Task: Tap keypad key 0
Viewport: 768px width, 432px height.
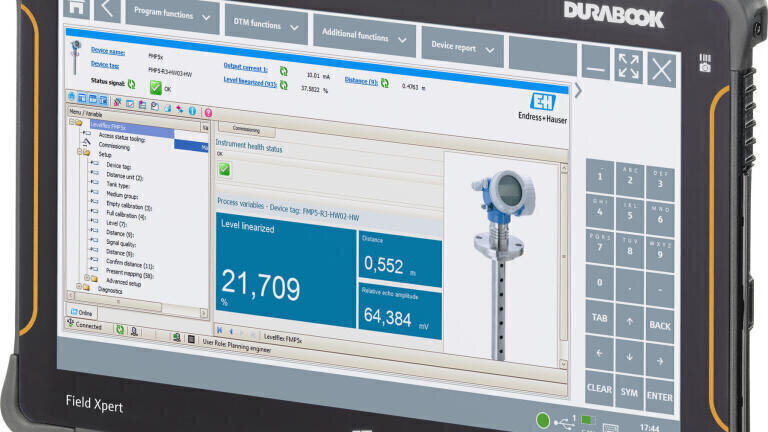Action: (600, 282)
